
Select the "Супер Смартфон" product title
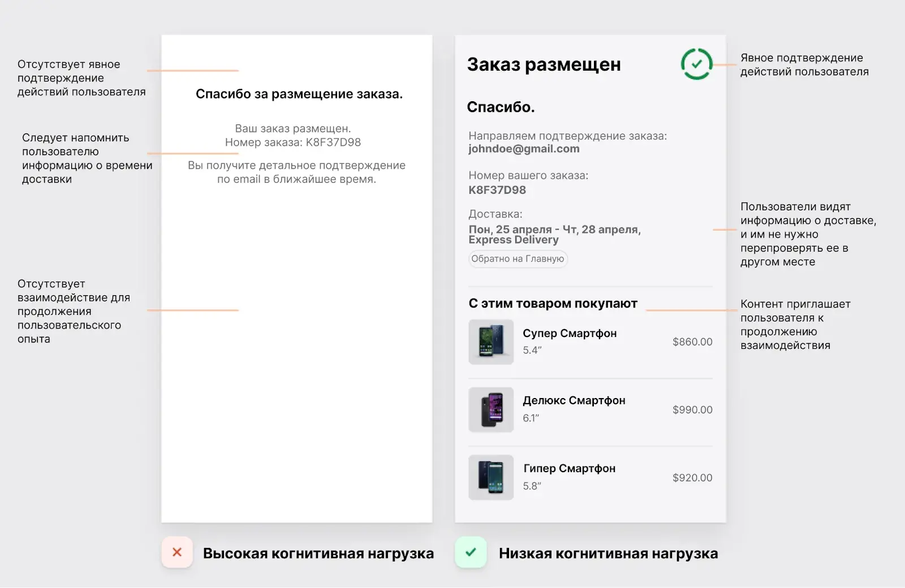(x=570, y=334)
